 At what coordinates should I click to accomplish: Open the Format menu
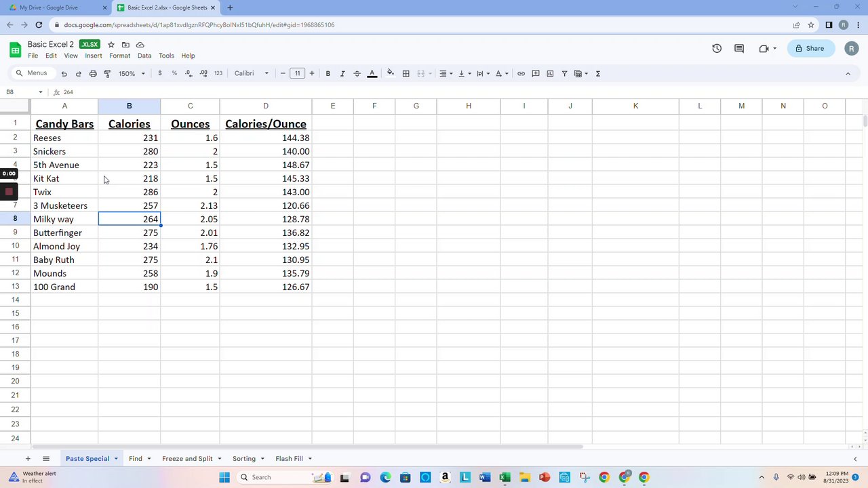click(119, 56)
